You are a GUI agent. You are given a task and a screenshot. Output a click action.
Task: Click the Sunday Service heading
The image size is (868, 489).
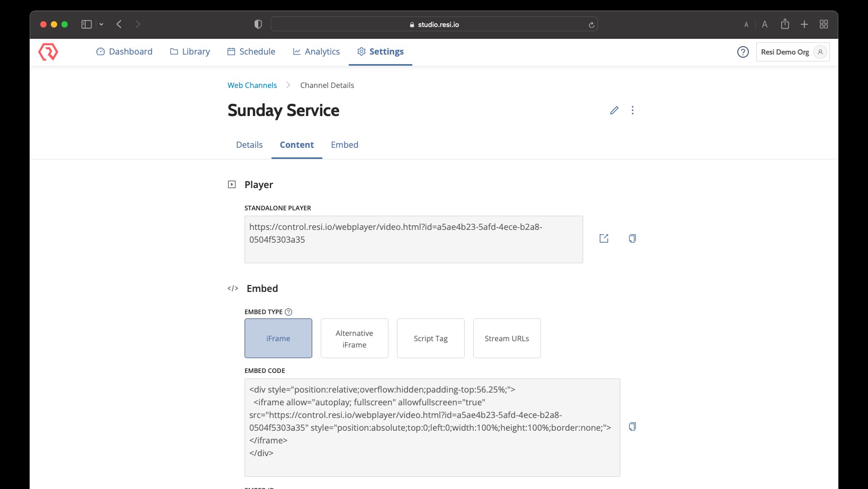(x=284, y=110)
